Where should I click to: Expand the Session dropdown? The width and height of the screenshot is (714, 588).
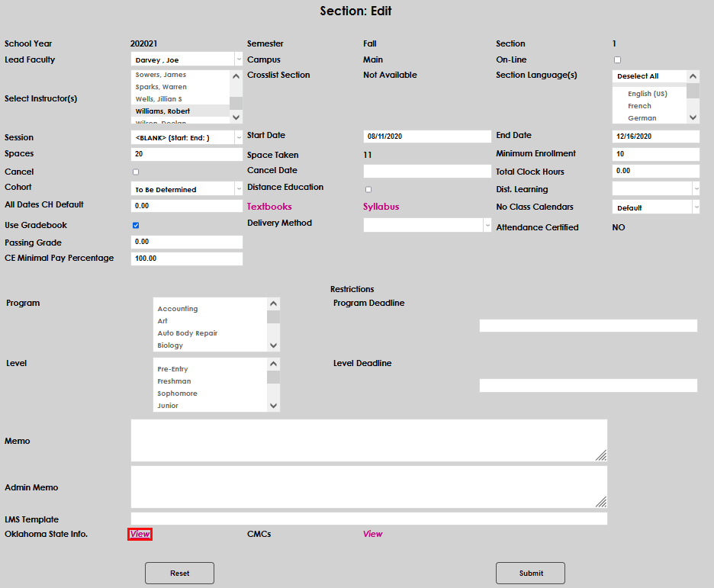tap(186, 138)
